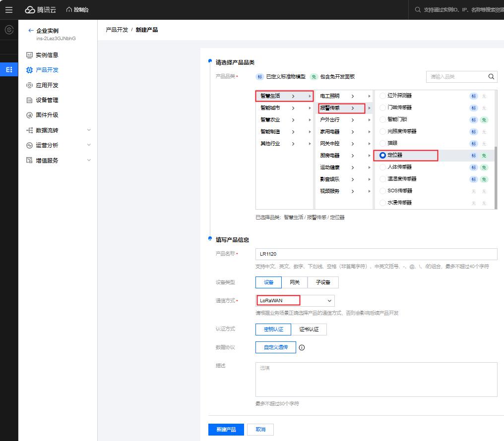Open 实例信息 in the sidebar
The width and height of the screenshot is (504, 441).
click(x=47, y=55)
